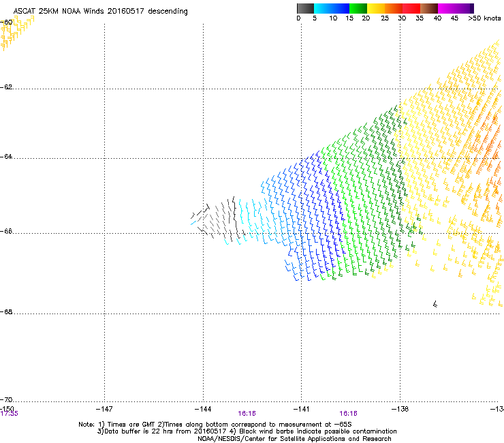Click the legend label "10"
This screenshot has width=504, height=443.
(x=333, y=18)
